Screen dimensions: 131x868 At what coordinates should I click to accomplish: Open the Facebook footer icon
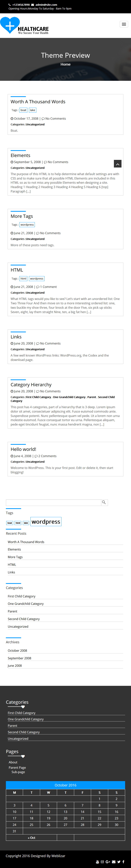(123, 862)
